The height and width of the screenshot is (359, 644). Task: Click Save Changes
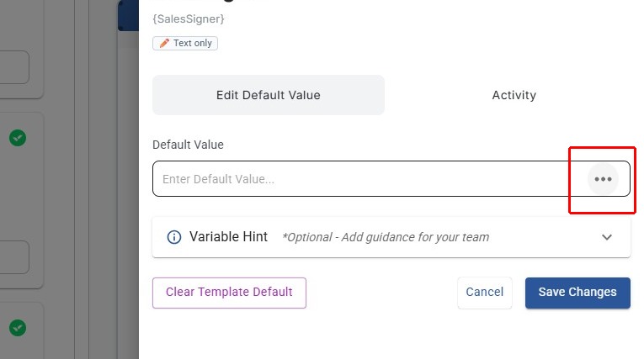pos(577,293)
